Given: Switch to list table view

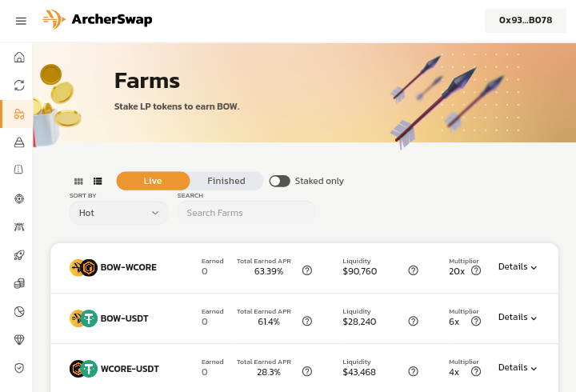Looking at the screenshot, I should 98,182.
